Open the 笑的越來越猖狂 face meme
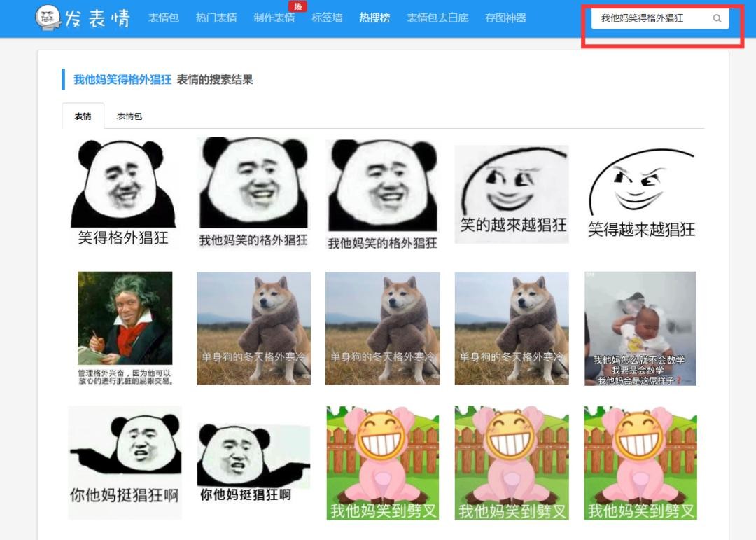 pos(512,194)
